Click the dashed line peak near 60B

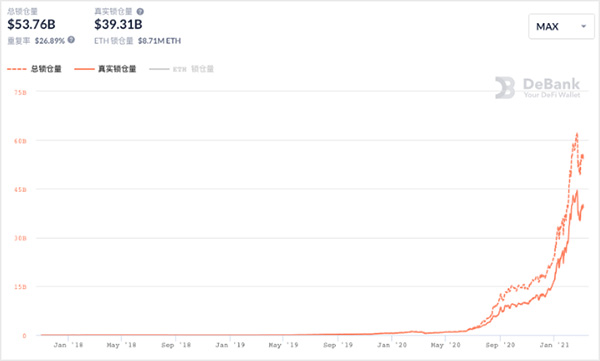[x=577, y=134]
